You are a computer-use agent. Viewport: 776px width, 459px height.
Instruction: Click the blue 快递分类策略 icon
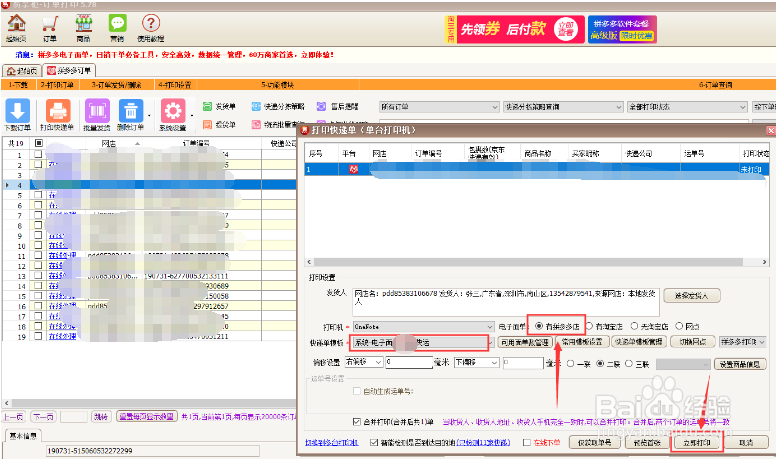click(x=256, y=106)
